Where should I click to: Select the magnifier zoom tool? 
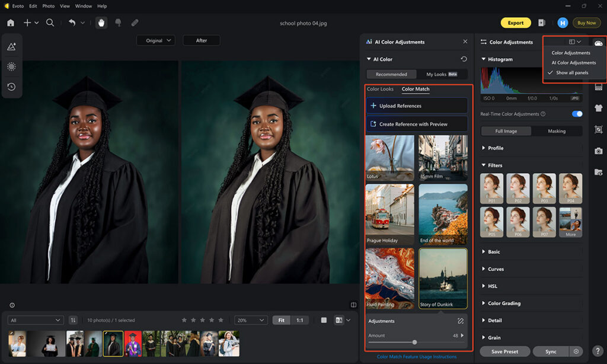pyautogui.click(x=50, y=23)
